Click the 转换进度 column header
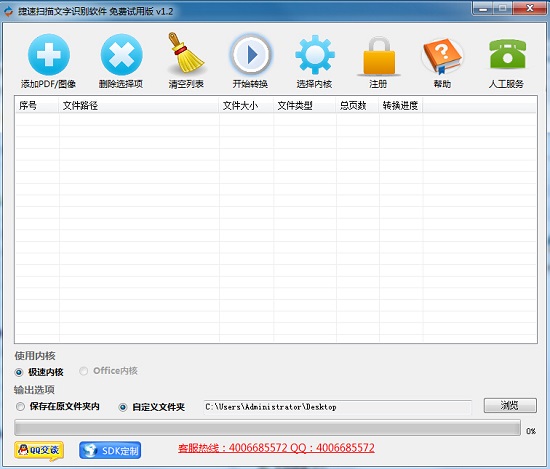The width and height of the screenshot is (550, 469). [401, 105]
